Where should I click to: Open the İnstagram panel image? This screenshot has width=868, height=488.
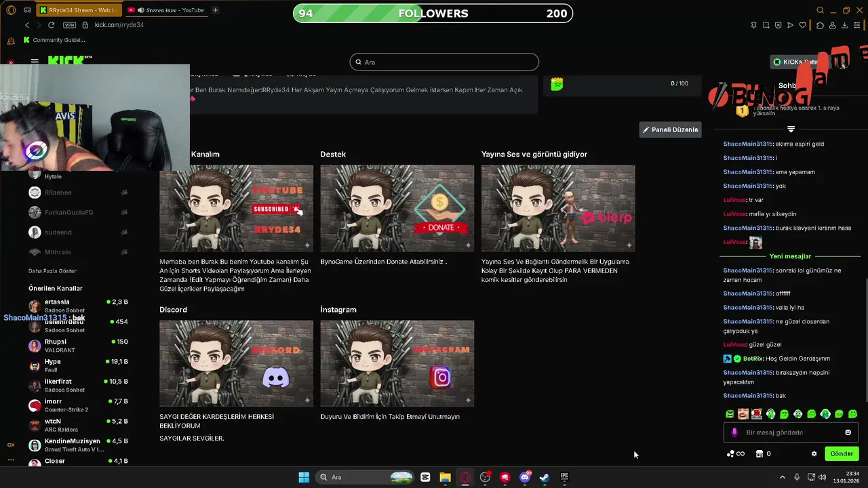tap(397, 363)
